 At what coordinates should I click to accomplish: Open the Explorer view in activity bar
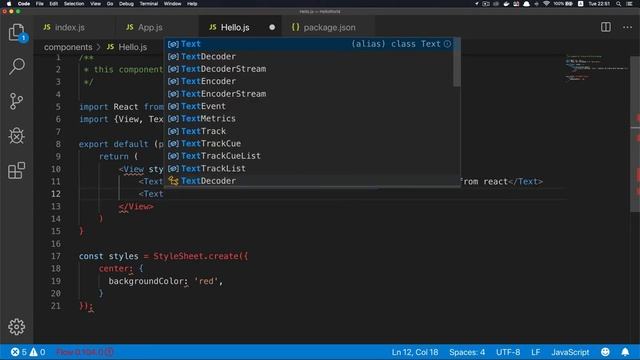click(16, 32)
